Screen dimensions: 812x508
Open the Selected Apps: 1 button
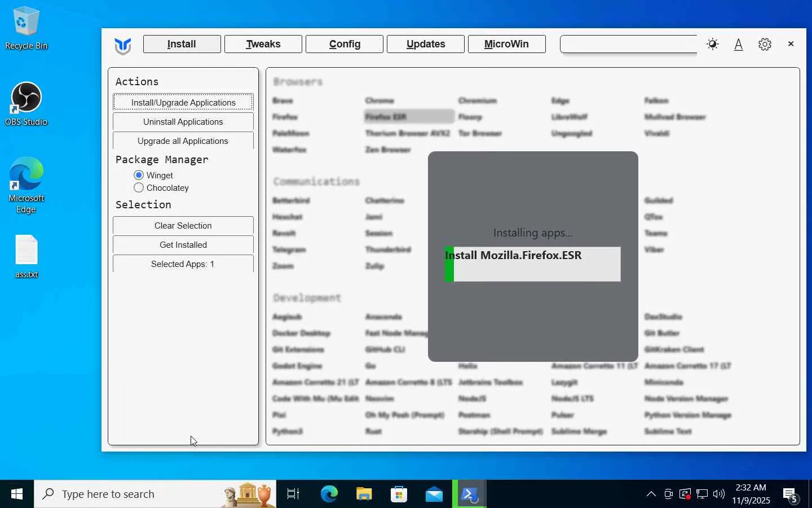pos(183,264)
